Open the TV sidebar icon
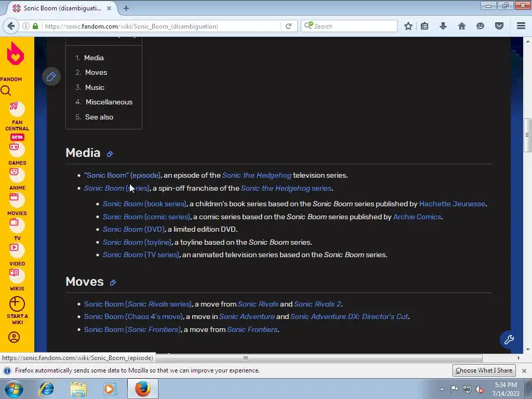This screenshot has height=399, width=532. 17,224
